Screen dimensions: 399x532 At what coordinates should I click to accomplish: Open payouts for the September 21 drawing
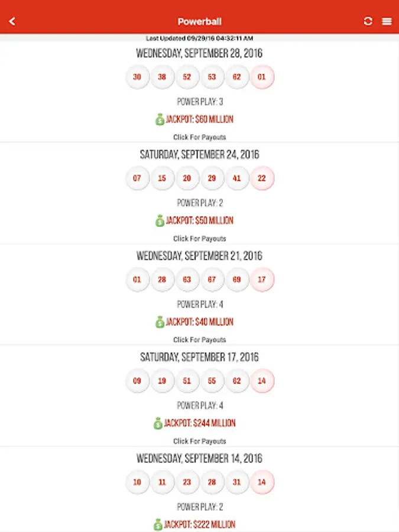[199, 340]
